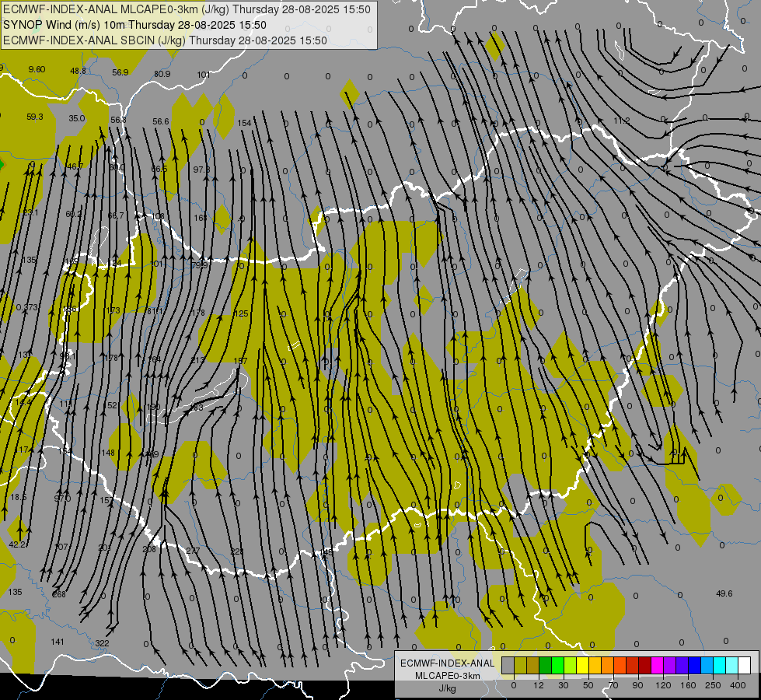Click the 'MLCAPE0-3km' label in the legend
This screenshot has width=761, height=700.
click(x=448, y=676)
